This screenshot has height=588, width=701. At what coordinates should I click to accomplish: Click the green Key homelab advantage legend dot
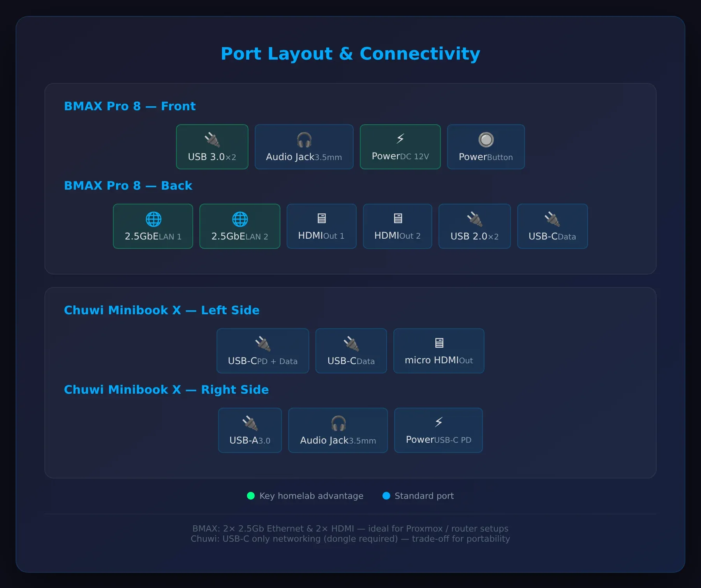251,496
